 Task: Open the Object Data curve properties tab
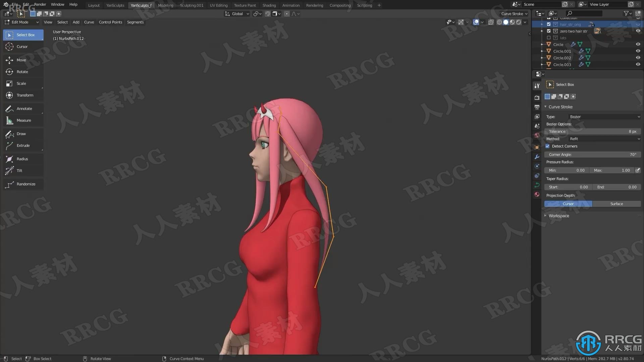537,185
